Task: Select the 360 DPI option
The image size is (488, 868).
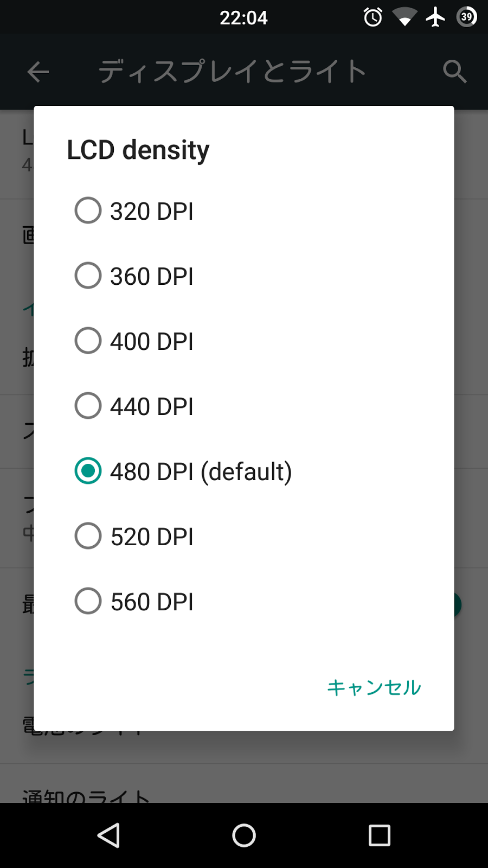Action: point(88,276)
